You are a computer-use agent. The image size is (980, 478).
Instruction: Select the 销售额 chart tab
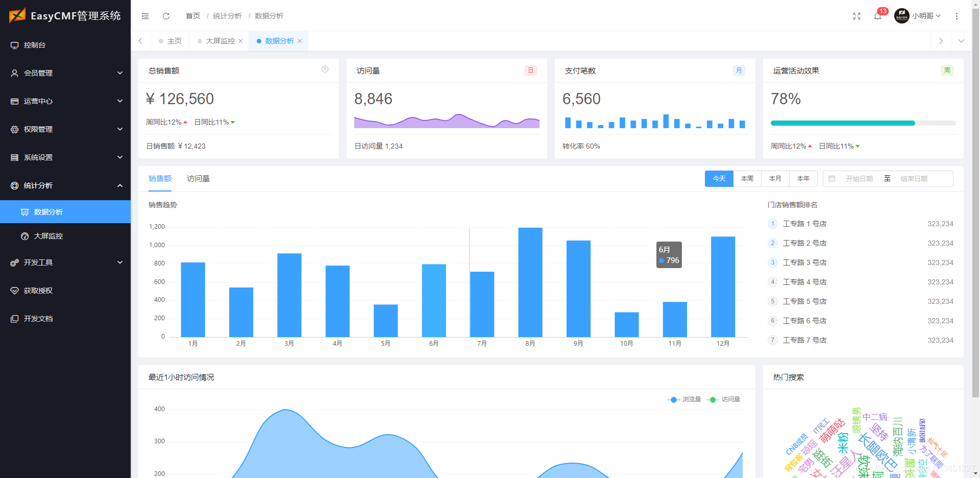click(x=160, y=179)
